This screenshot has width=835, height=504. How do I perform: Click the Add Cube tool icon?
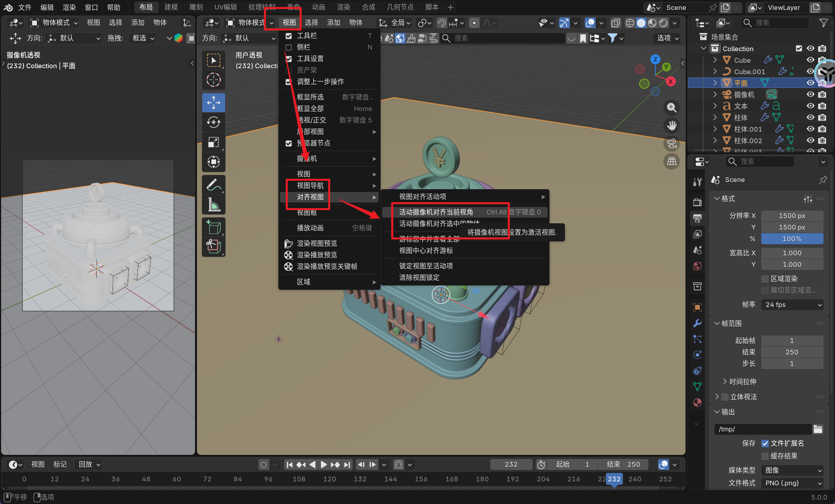click(x=213, y=228)
